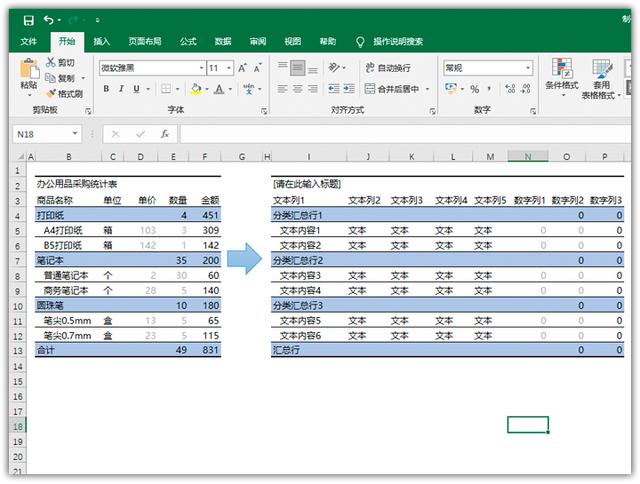
Task: Select cell 请在此输入标题
Action: [x=309, y=184]
